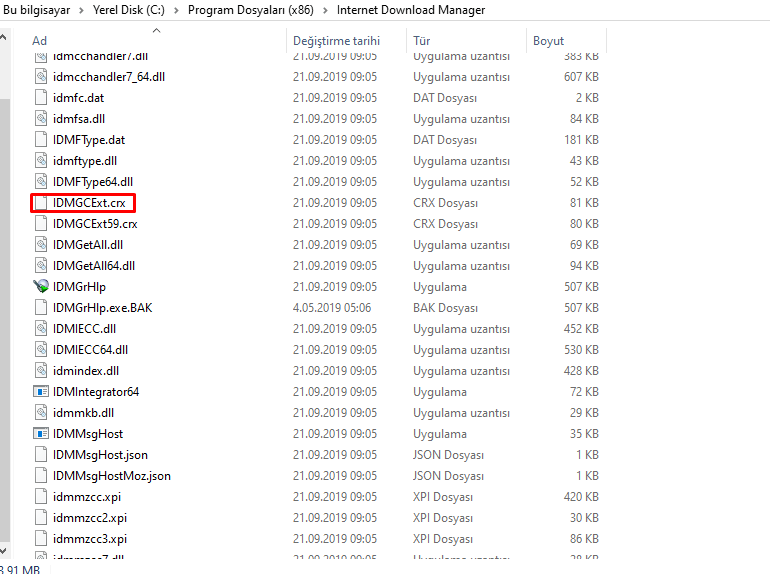Screen dimensions: 770x574
Task: Click the IDMGrHlp.exe.BAK file icon
Action: 41,308
